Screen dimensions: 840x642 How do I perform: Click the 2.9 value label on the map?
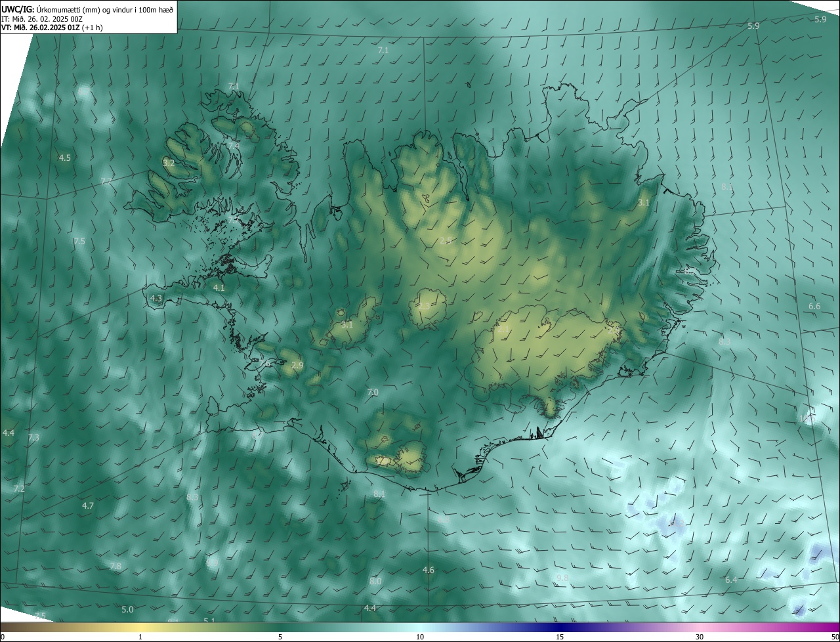click(x=297, y=365)
